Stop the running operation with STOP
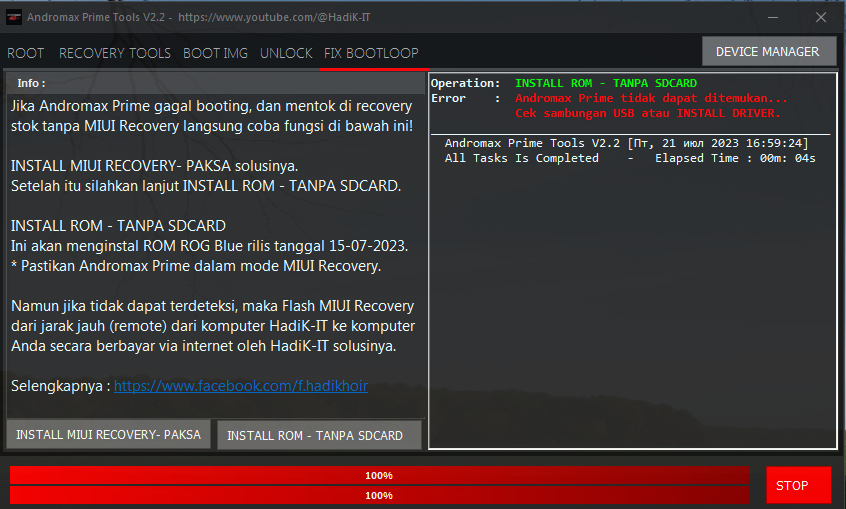 coord(799,485)
